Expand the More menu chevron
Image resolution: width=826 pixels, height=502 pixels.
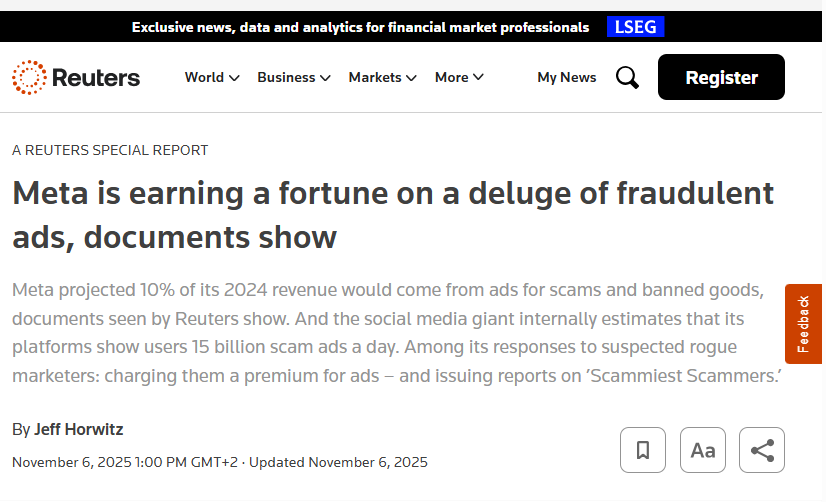(x=478, y=78)
